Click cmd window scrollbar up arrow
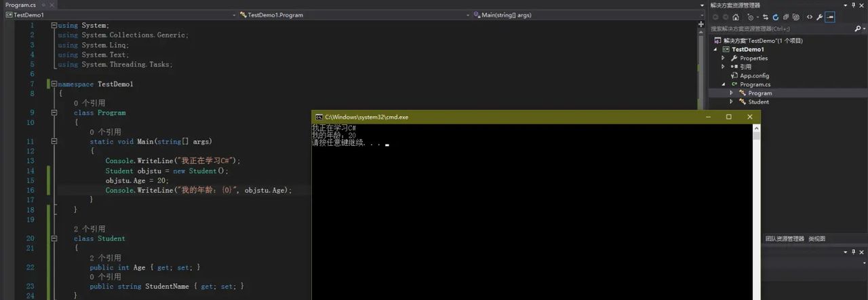Viewport: 868px width, 300px height. (757, 128)
